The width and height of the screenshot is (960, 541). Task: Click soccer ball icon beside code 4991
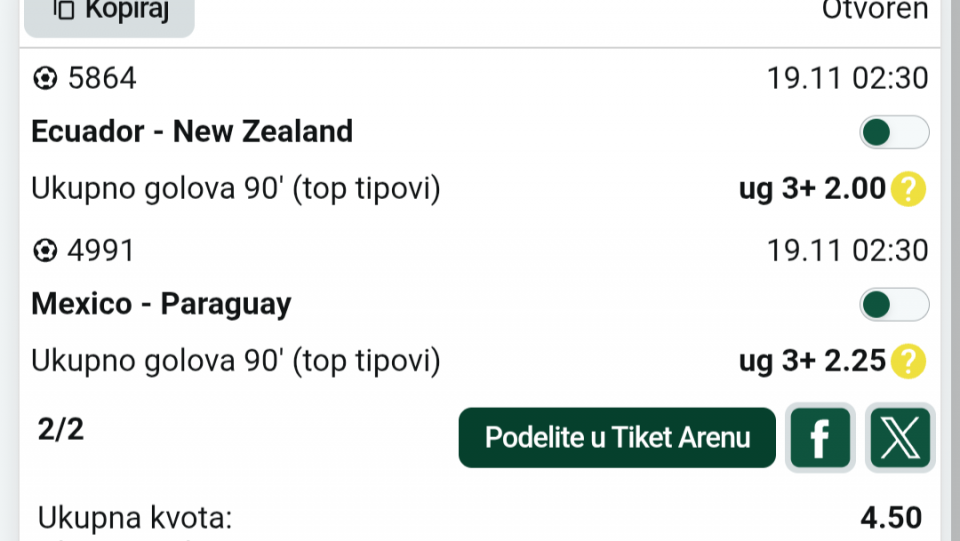click(45, 251)
